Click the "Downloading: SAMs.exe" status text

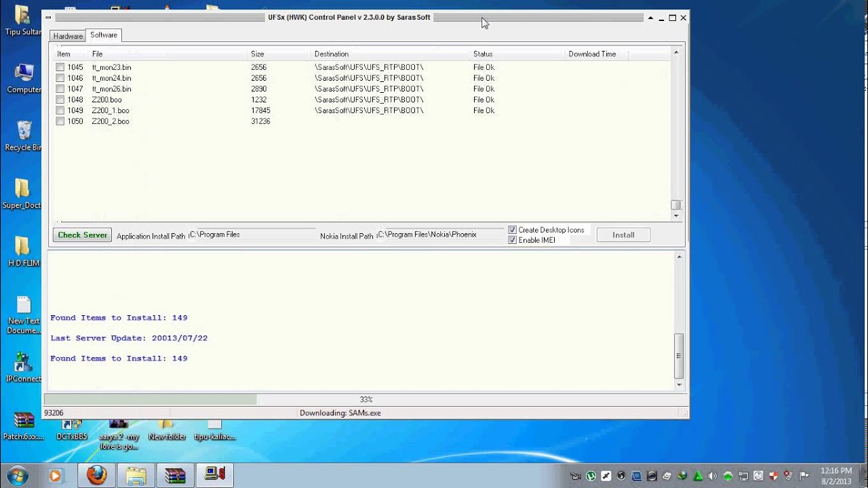340,413
